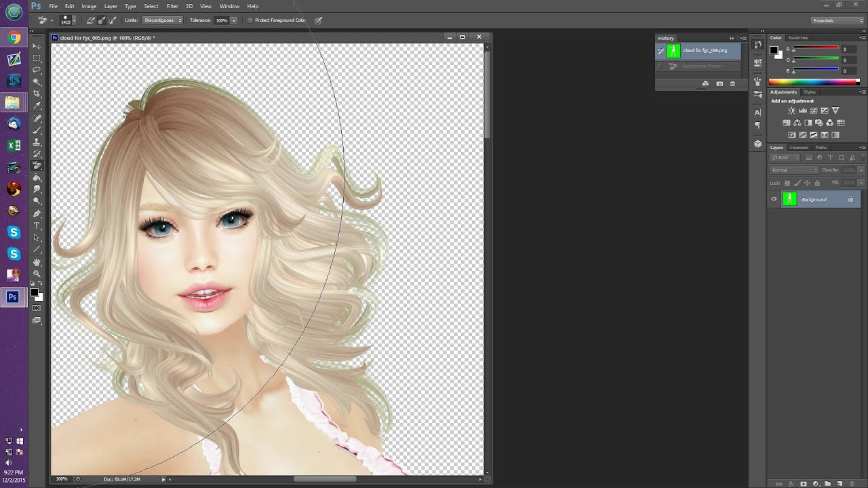Select the Dodge tool
The height and width of the screenshot is (488, 868).
click(x=37, y=201)
